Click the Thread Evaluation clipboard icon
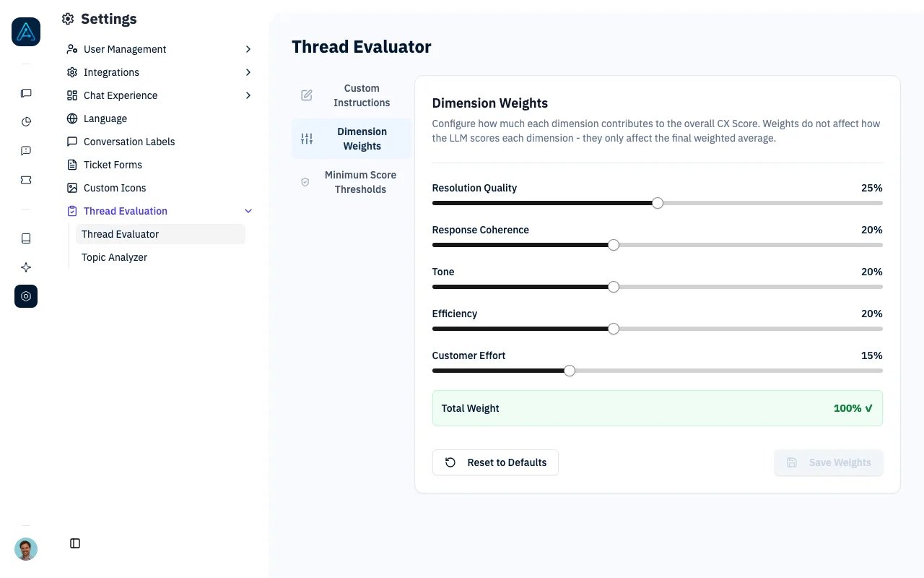 coord(72,211)
